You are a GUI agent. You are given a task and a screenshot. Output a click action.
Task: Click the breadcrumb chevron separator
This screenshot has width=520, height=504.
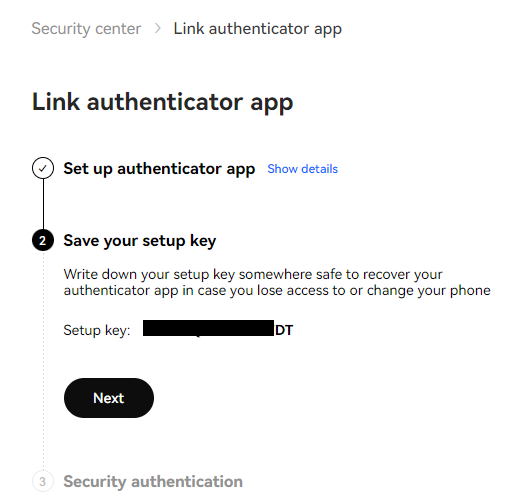tap(158, 29)
